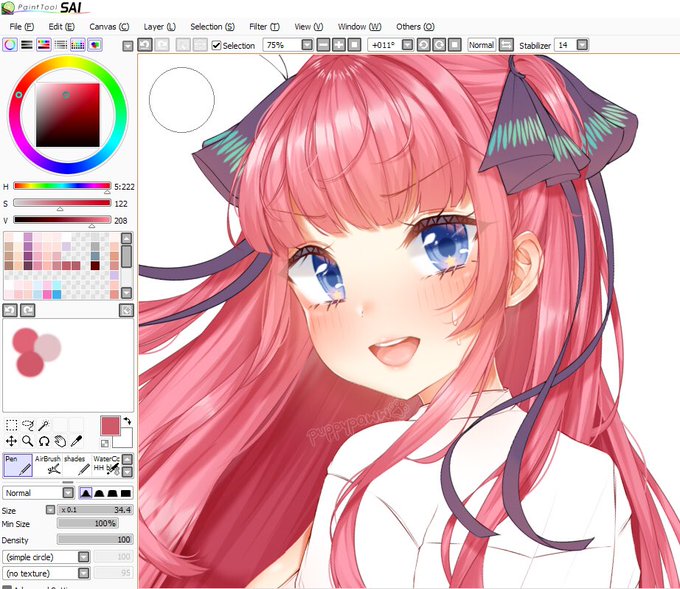
Task: Click the Undo button in the toolbar
Action: [x=145, y=45]
